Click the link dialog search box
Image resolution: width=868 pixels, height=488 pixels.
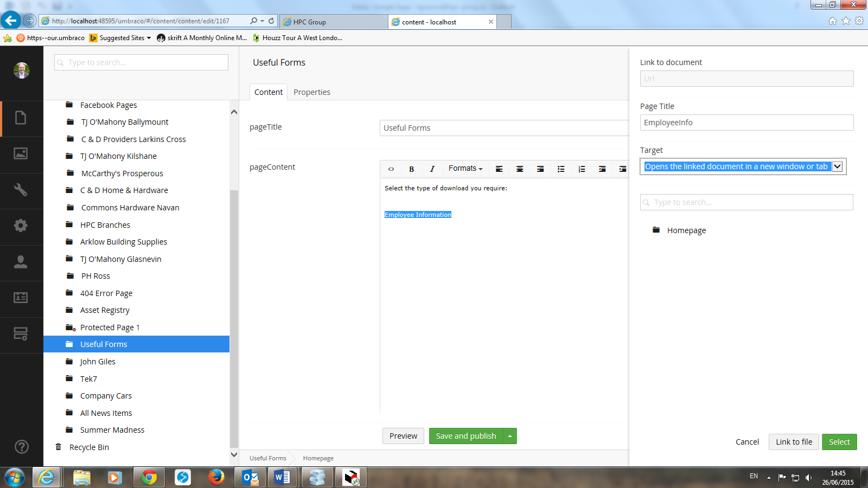tap(747, 202)
